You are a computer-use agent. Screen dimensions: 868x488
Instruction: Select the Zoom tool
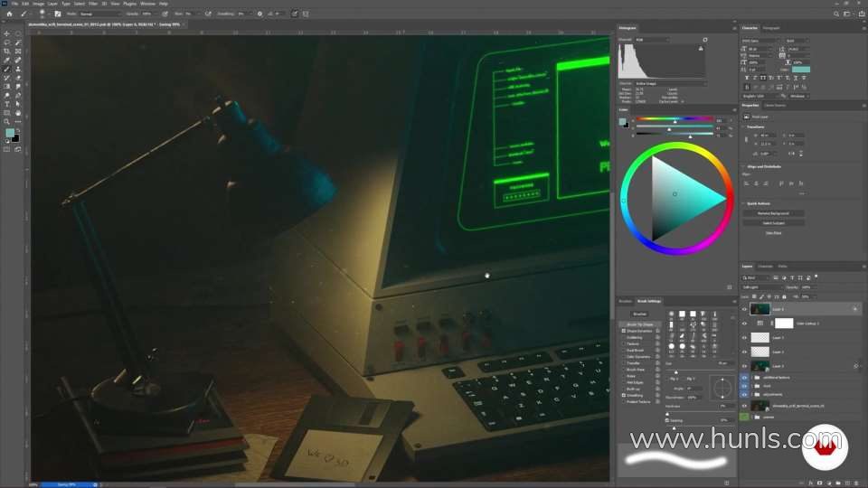click(x=6, y=122)
